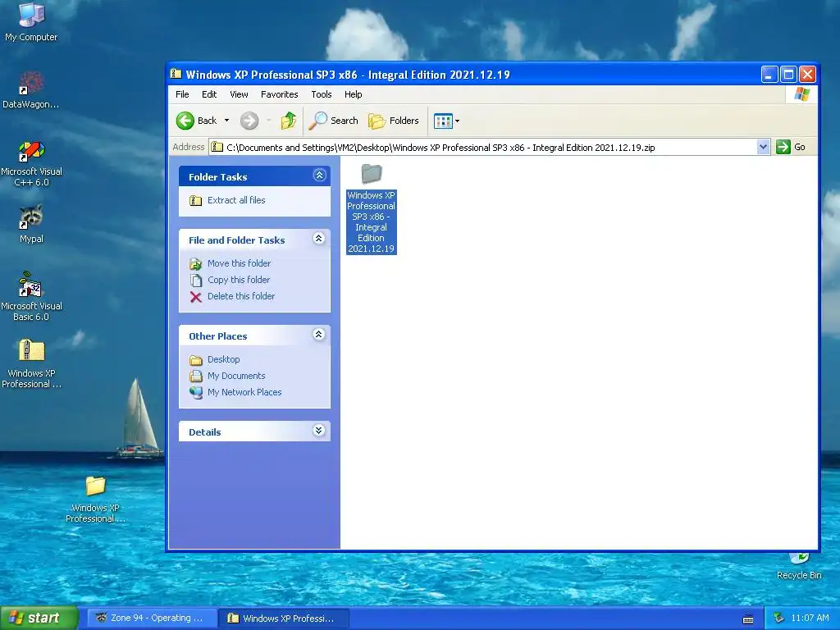
Task: Click the network tray icon
Action: (x=779, y=619)
